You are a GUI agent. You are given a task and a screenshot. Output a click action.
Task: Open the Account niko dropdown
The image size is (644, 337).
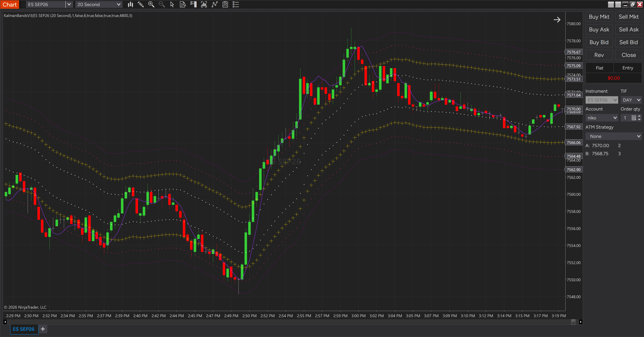[x=602, y=118]
